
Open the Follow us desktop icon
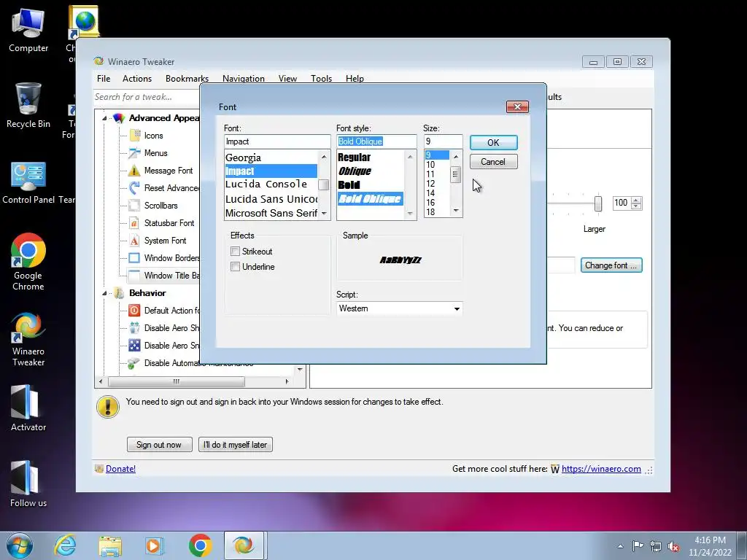click(28, 484)
